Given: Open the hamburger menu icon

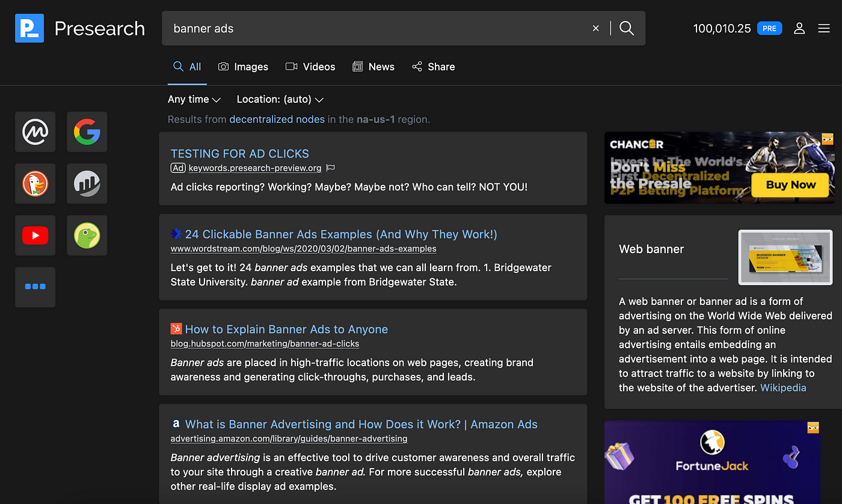Looking at the screenshot, I should point(824,28).
